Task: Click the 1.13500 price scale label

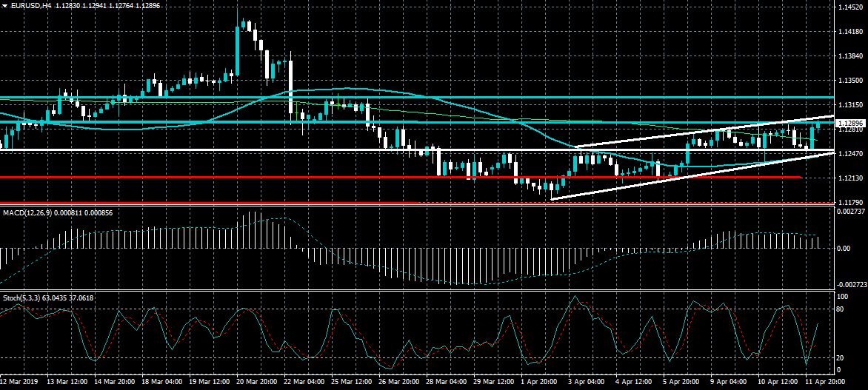Action: (852, 80)
